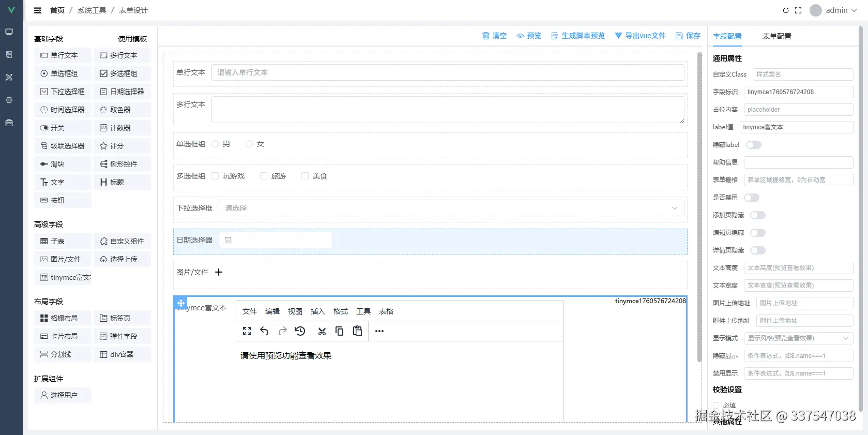Toggle the 添加页隐藏 switch
The height and width of the screenshot is (435, 868).
(x=758, y=215)
